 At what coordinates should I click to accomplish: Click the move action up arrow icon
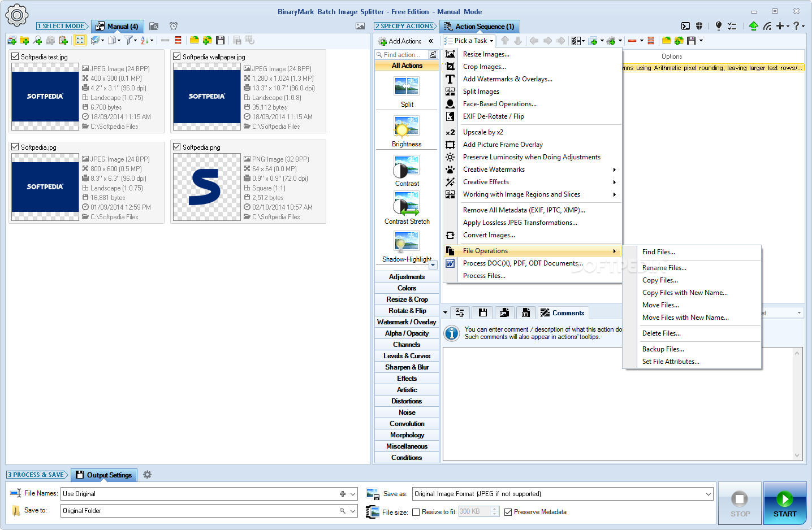[505, 41]
